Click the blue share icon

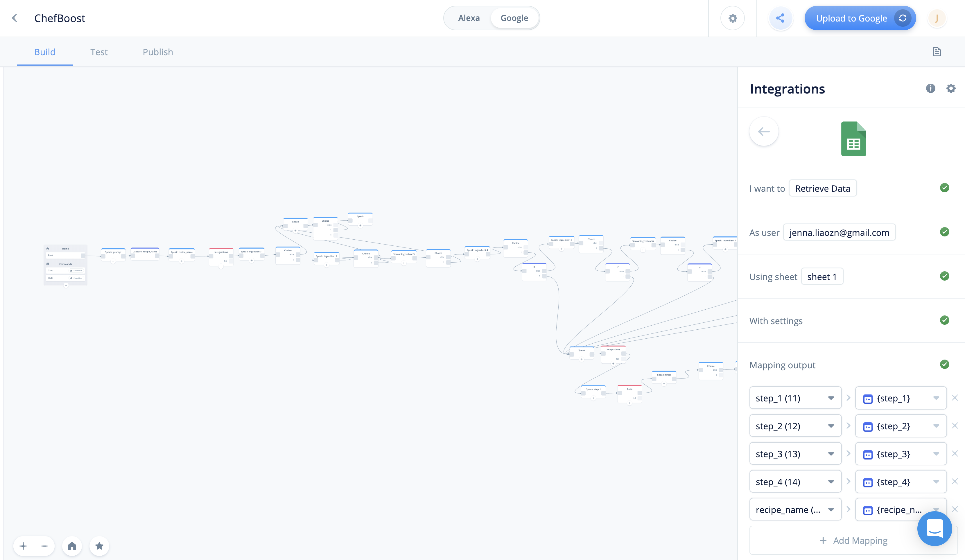(780, 18)
